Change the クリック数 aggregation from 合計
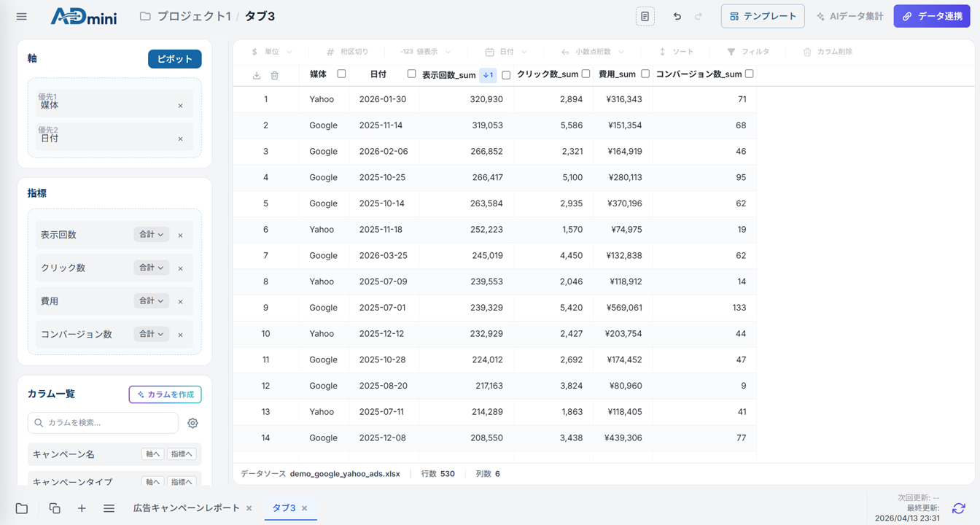 pyautogui.click(x=152, y=268)
